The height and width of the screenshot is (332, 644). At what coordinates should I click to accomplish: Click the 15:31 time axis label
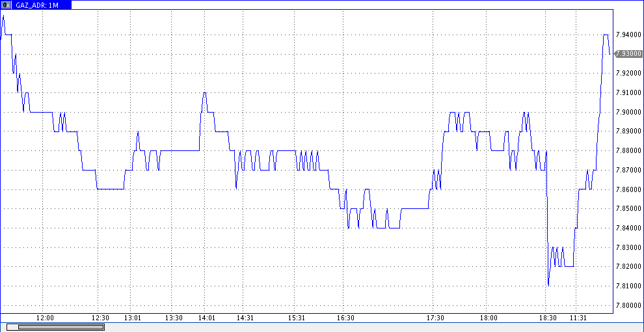tap(297, 318)
